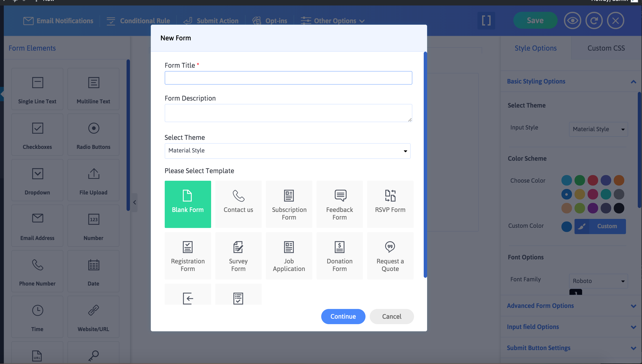Select the Email Notifications icon
The width and height of the screenshot is (642, 364).
pos(28,20)
